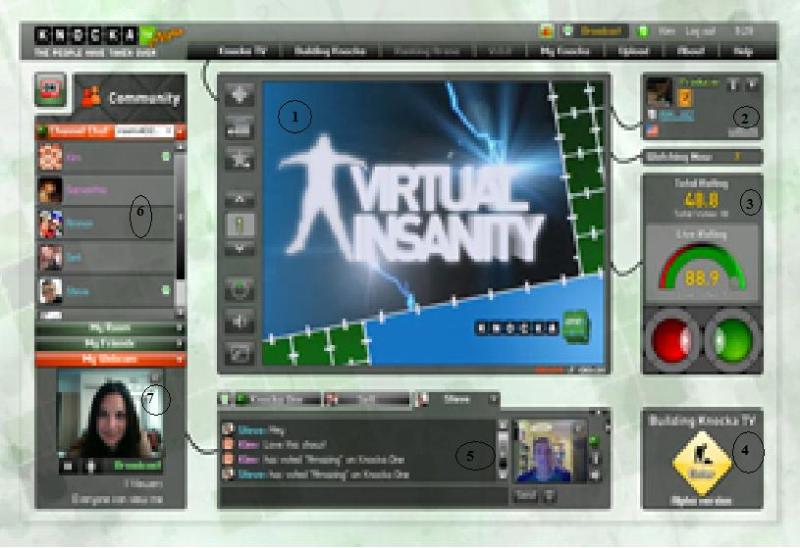800x548 pixels.
Task: Open the Knocka TV menu item
Action: 242,51
